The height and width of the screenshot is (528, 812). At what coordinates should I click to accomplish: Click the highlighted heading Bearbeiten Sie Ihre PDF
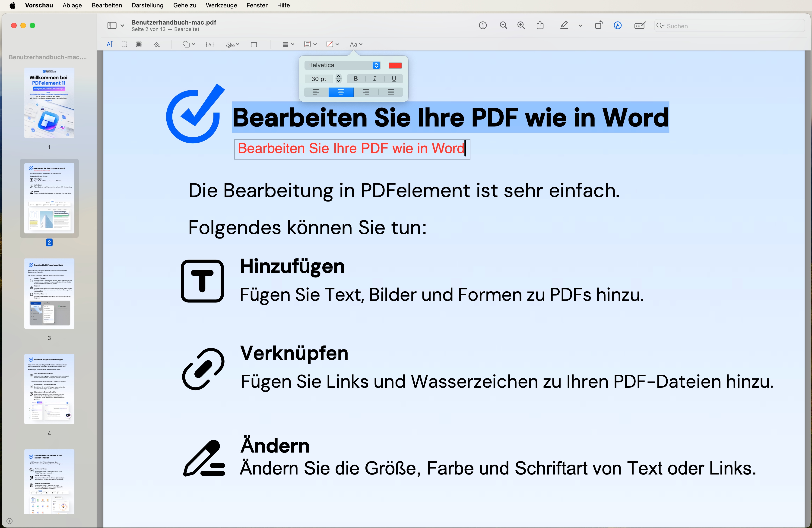point(450,117)
